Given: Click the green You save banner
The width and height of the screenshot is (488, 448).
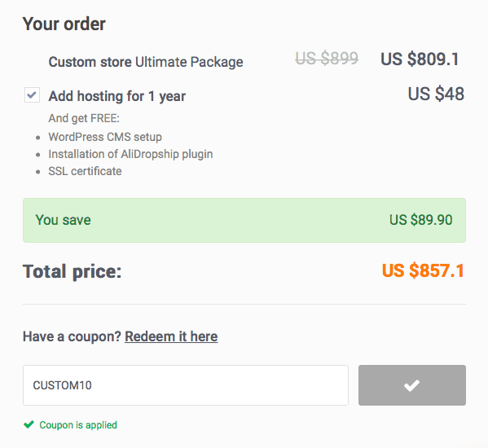Looking at the screenshot, I should coord(244,220).
